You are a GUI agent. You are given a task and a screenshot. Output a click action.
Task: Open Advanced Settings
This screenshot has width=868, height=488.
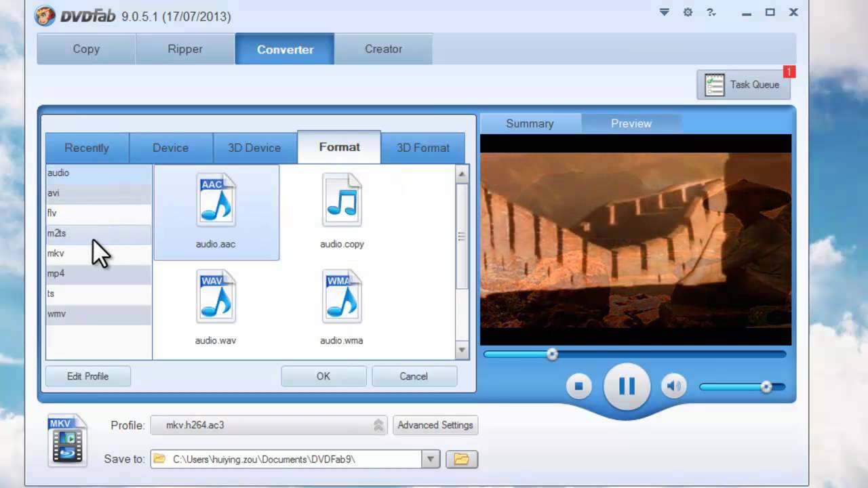pos(435,425)
